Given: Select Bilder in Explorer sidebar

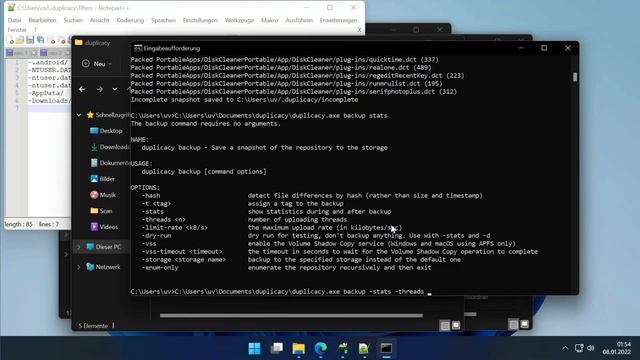Looking at the screenshot, I should coord(102,179).
